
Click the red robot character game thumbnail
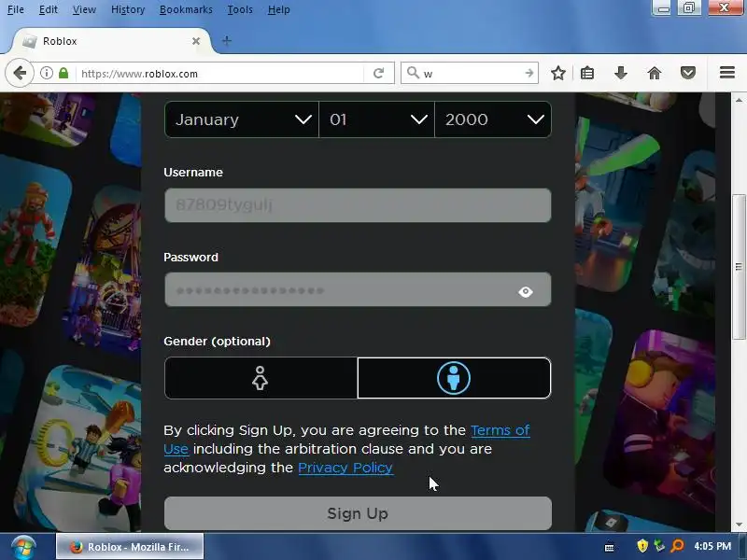[x=34, y=243]
